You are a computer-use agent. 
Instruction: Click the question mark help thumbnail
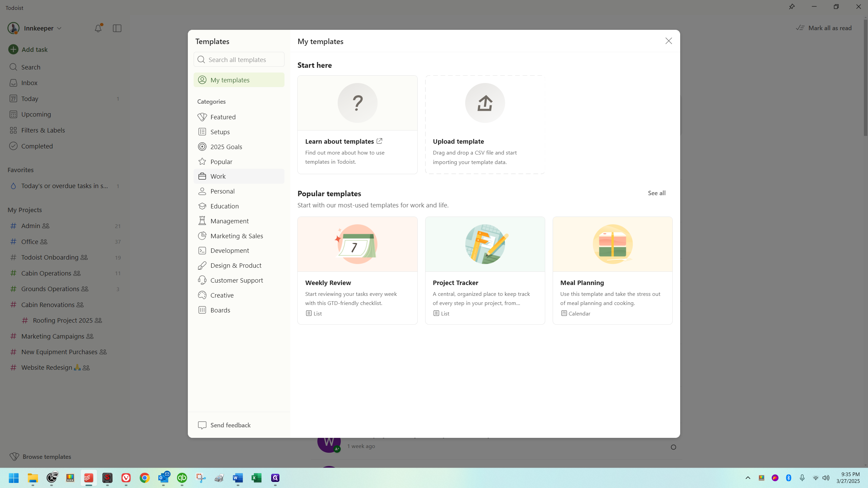(357, 103)
